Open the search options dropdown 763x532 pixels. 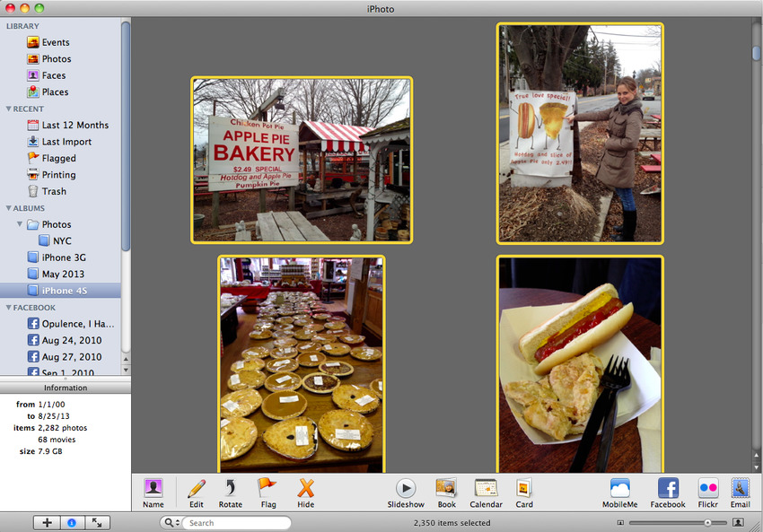tap(171, 523)
